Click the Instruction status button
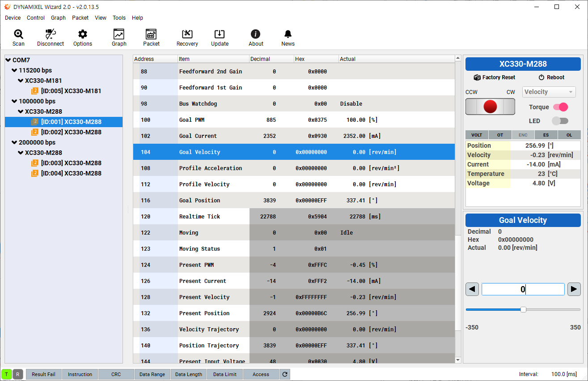 80,374
